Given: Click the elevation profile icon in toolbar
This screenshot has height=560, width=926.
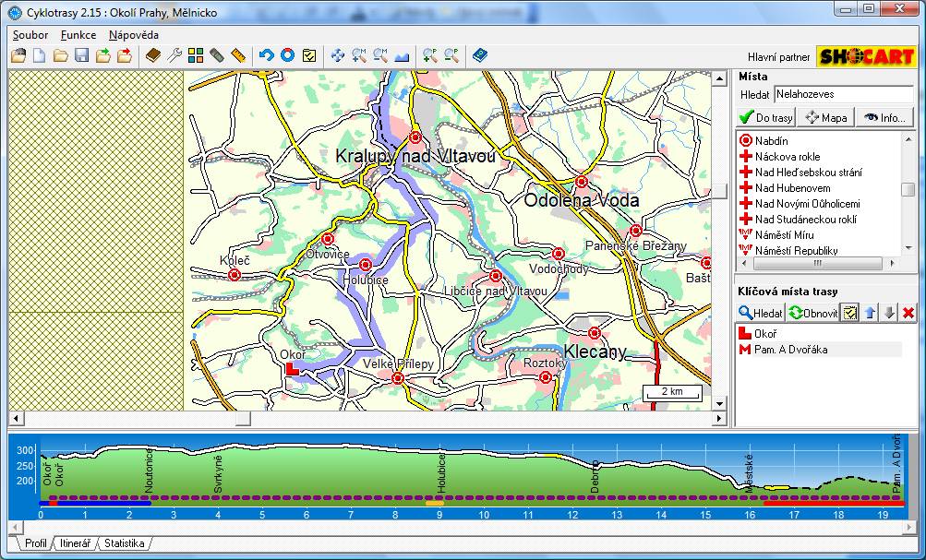Looking at the screenshot, I should pyautogui.click(x=402, y=55).
